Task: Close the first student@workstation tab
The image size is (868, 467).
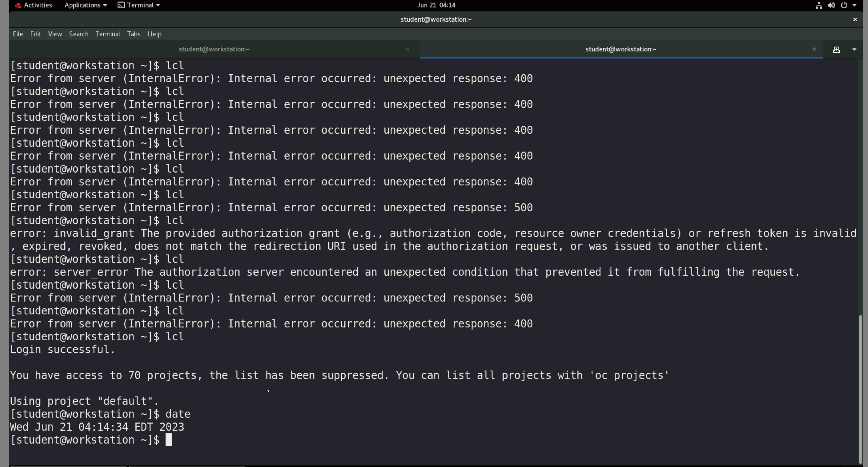Action: point(407,49)
